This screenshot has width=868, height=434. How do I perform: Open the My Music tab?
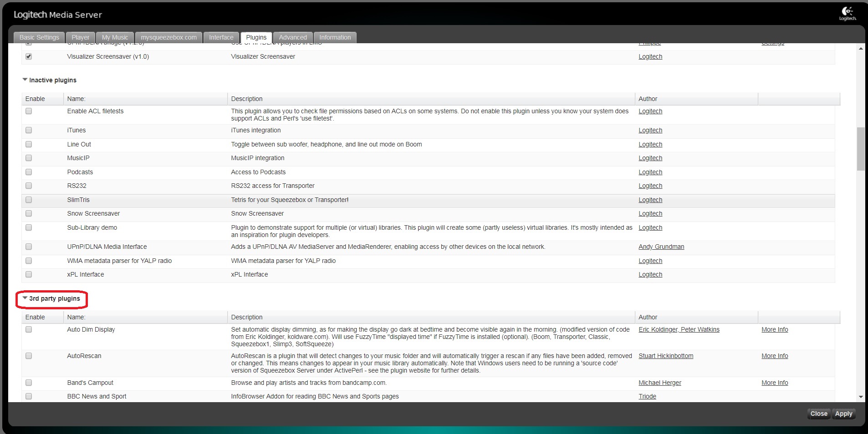(x=115, y=37)
